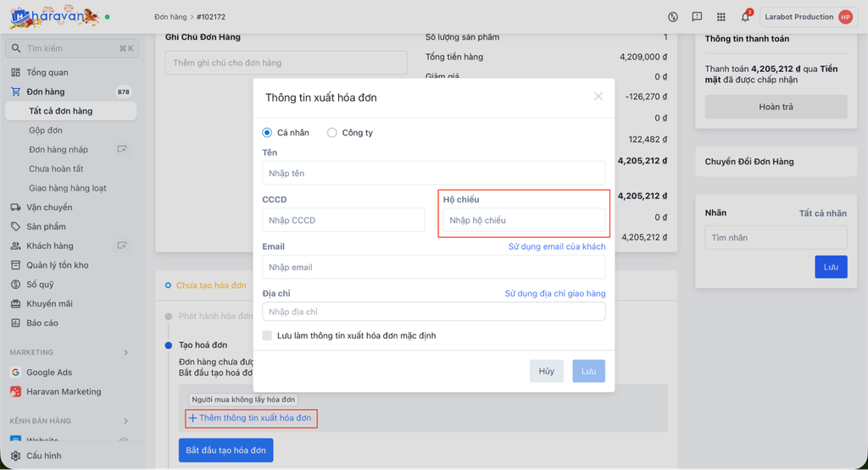Click the Haravan logo

point(53,16)
